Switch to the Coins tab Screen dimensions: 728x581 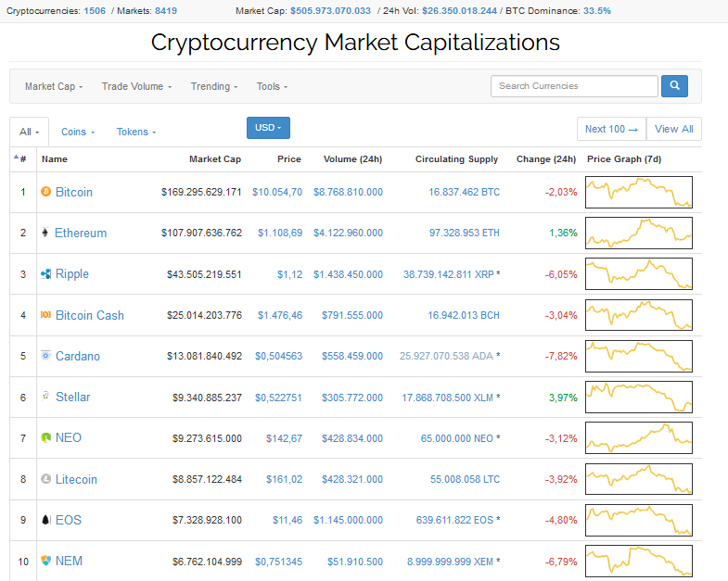coord(78,132)
